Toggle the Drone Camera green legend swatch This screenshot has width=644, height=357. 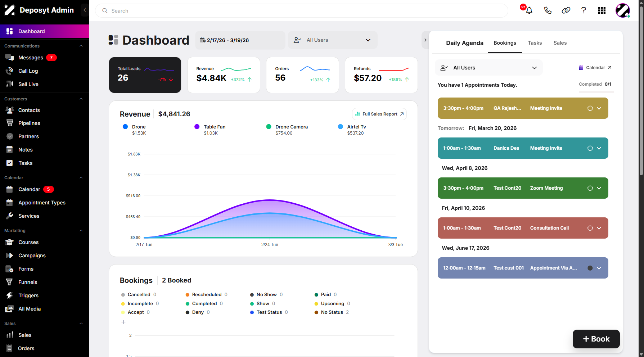click(269, 127)
